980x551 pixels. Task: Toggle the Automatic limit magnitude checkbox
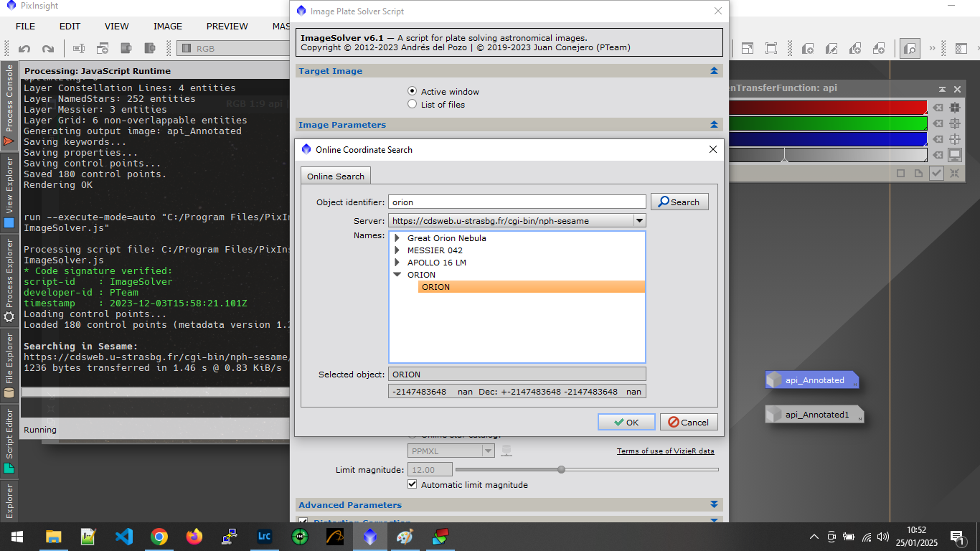[412, 484]
